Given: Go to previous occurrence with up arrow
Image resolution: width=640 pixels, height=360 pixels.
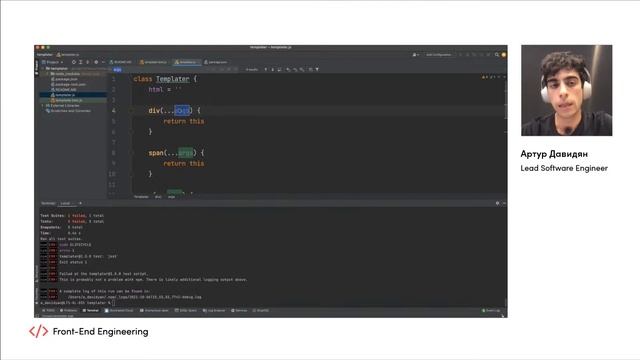Looking at the screenshot, I should pos(266,70).
